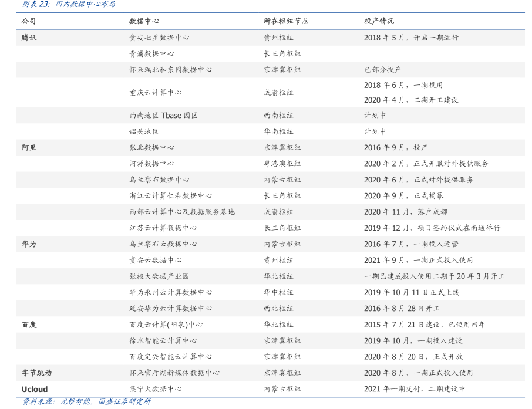The height and width of the screenshot is (409, 532).
Task: Click the source note 资料来源 line
Action: (x=86, y=402)
